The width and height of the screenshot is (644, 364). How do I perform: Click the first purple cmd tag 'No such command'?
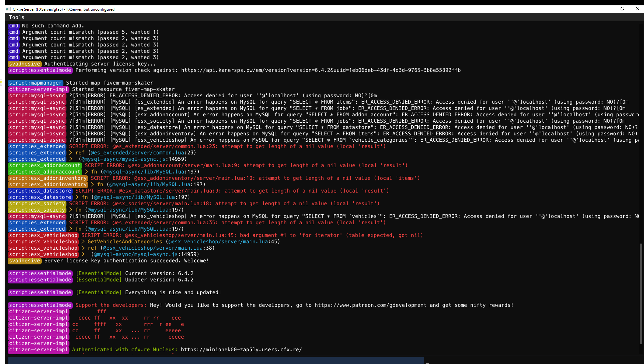[x=14, y=26]
